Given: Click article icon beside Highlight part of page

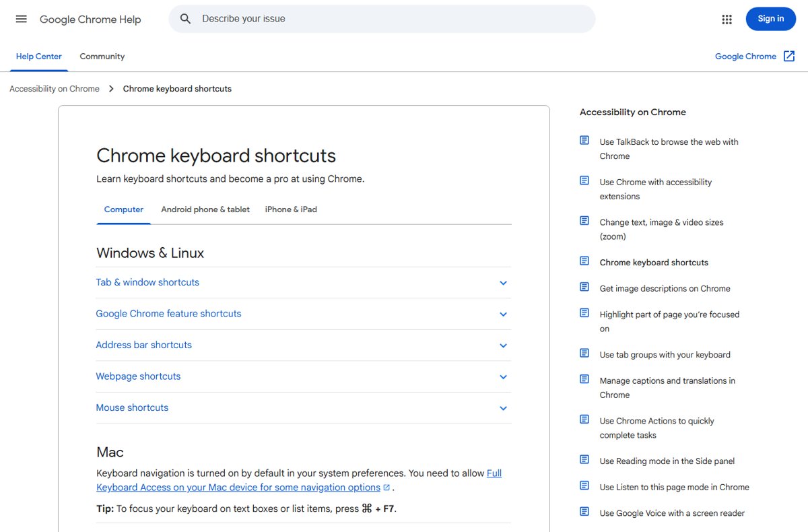Looking at the screenshot, I should point(584,313).
